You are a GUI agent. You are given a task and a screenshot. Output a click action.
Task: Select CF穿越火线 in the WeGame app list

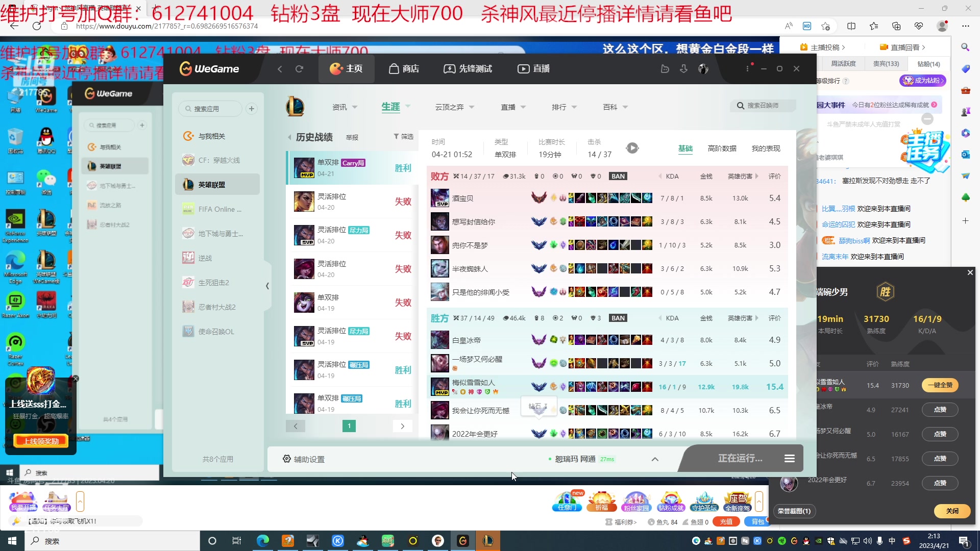pos(218,160)
